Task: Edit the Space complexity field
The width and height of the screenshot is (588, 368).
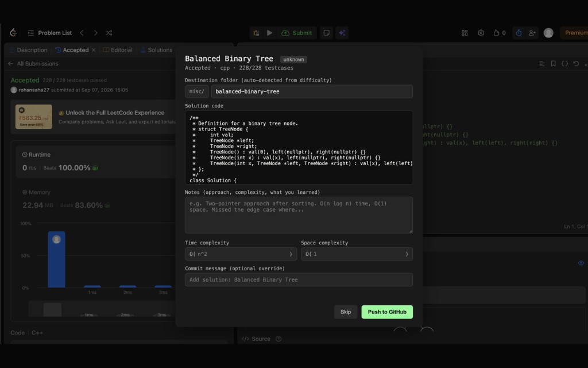Action: (x=357, y=254)
